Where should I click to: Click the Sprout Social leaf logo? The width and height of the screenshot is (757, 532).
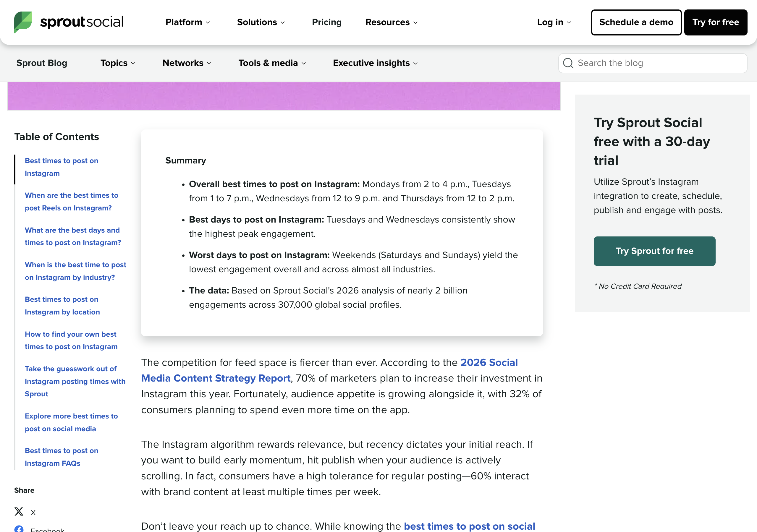[23, 22]
